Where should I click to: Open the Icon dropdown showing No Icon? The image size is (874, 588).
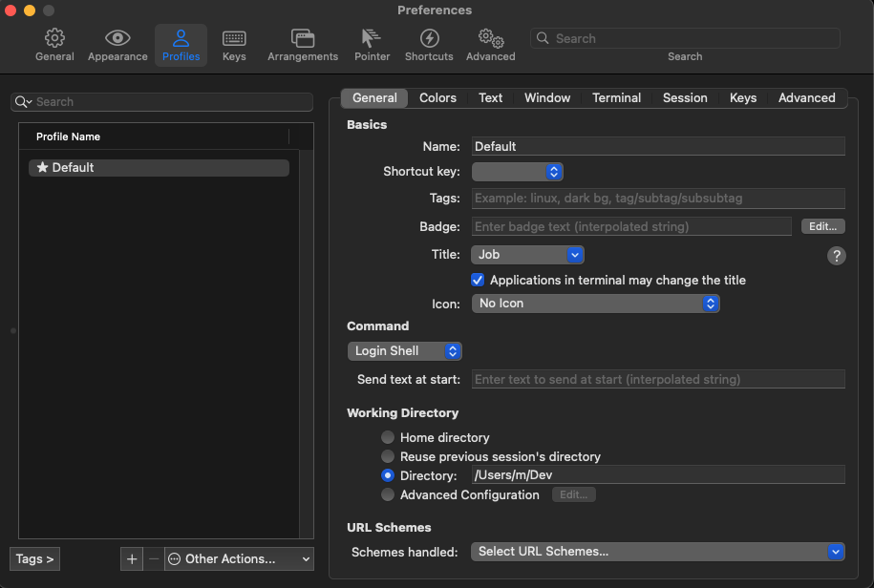pyautogui.click(x=595, y=304)
